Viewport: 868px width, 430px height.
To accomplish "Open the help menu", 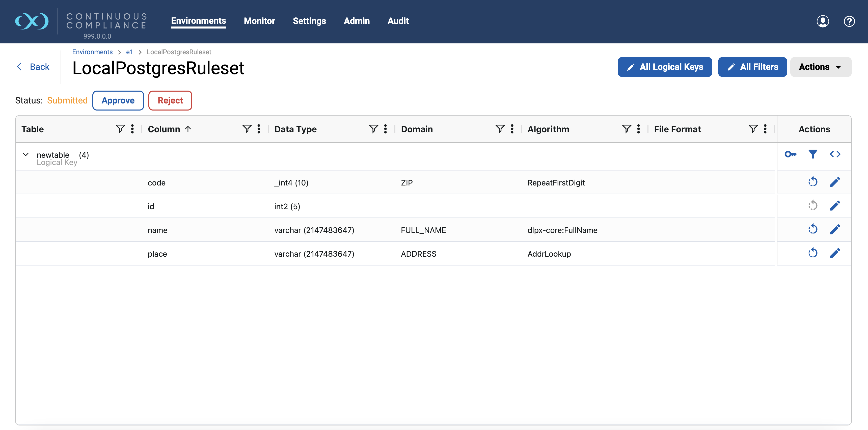I will pyautogui.click(x=849, y=21).
